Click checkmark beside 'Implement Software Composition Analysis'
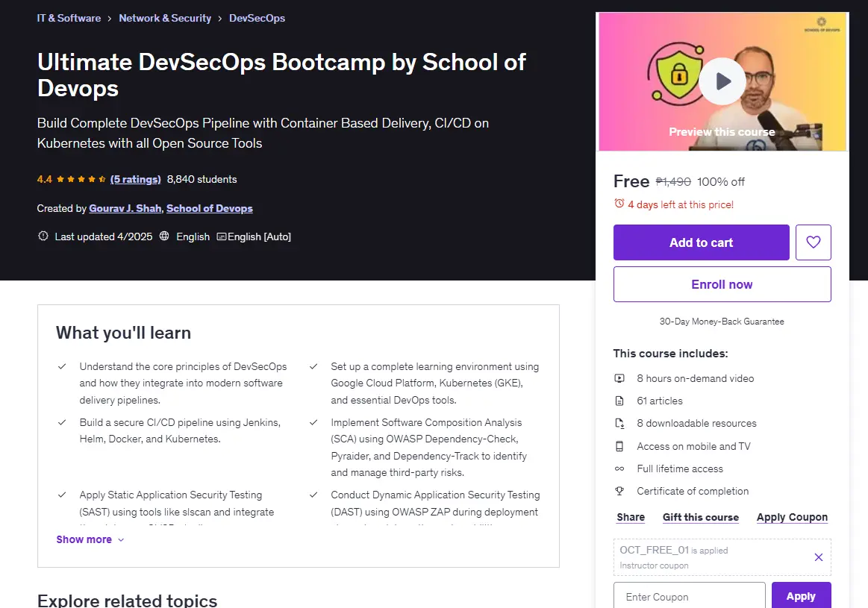Image resolution: width=868 pixels, height=608 pixels. [x=313, y=422]
